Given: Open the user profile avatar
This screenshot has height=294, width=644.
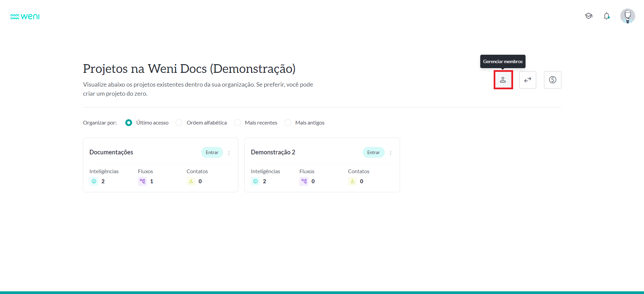Looking at the screenshot, I should pyautogui.click(x=627, y=16).
